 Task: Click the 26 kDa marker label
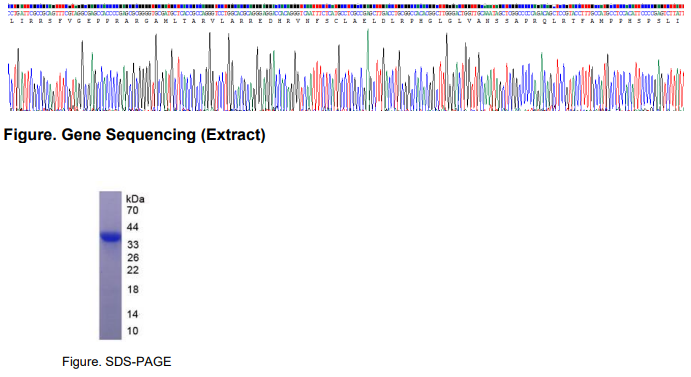coord(133,258)
